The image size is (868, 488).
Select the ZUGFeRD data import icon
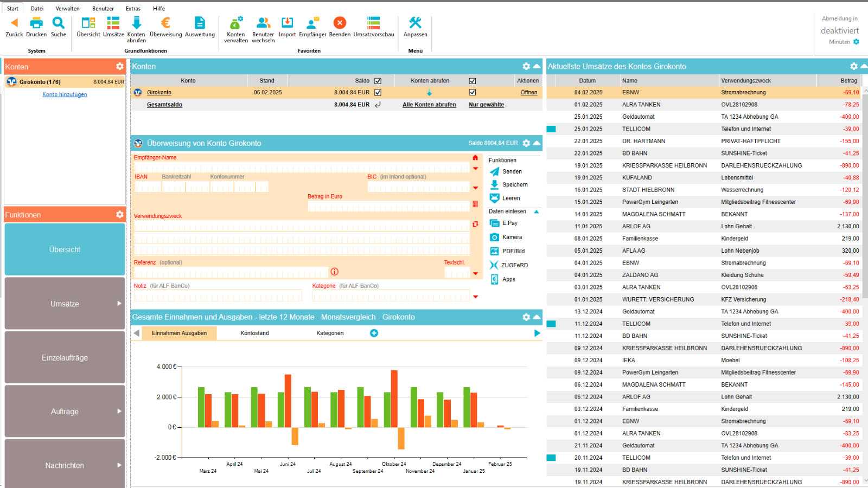[x=494, y=265]
